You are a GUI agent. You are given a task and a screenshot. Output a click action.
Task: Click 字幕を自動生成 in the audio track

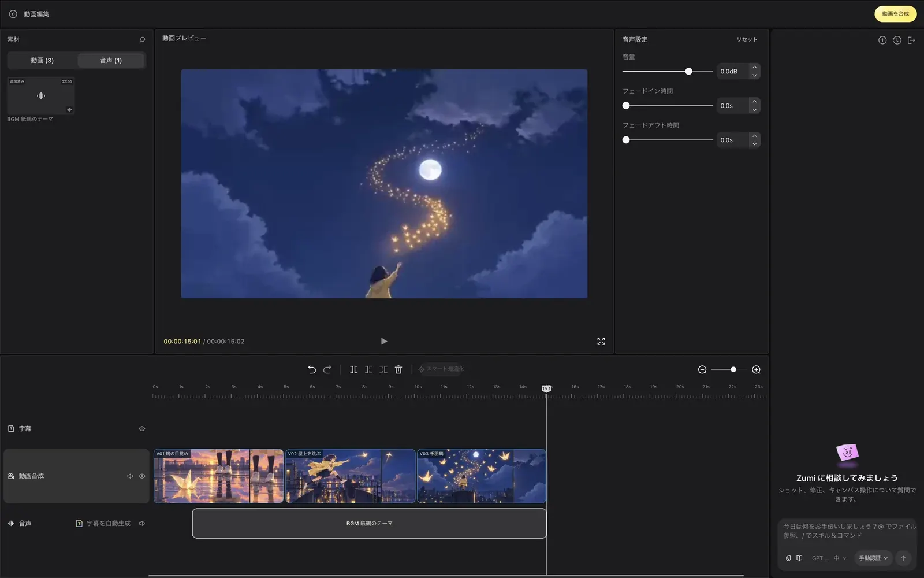coord(103,524)
